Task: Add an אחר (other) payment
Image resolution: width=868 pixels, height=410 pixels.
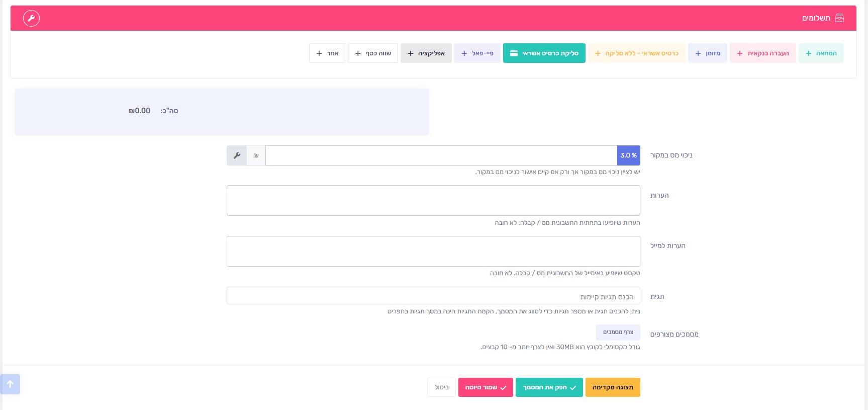Action: (327, 53)
